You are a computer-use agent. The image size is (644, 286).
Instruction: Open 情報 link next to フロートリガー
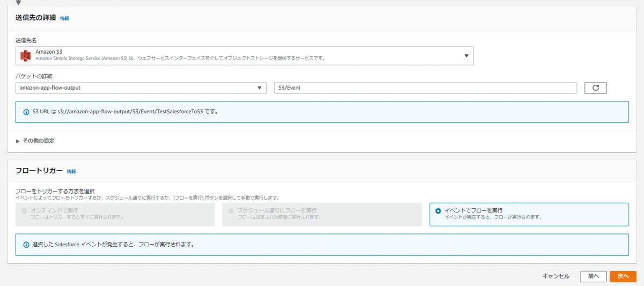[71, 172]
